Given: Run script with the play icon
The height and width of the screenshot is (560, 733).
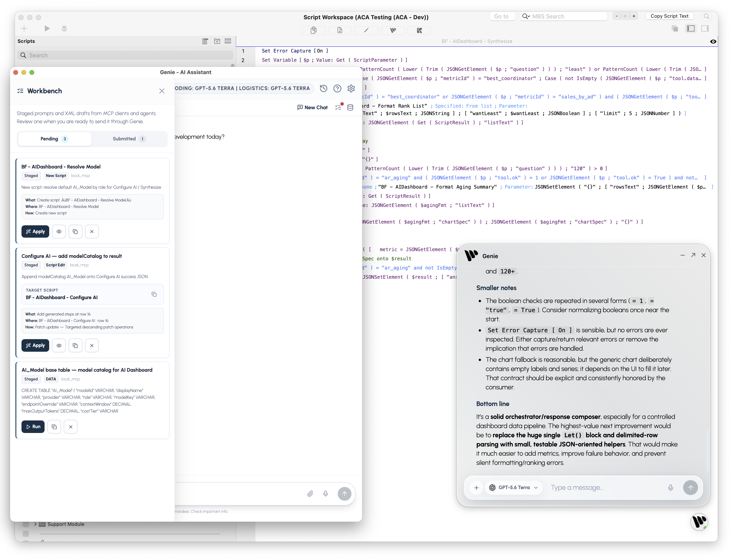Looking at the screenshot, I should pyautogui.click(x=47, y=29).
